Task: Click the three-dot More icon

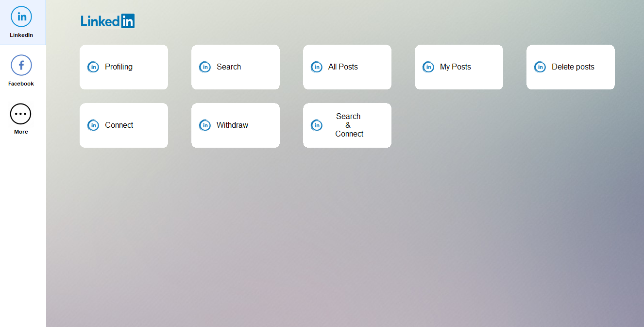Action: pyautogui.click(x=20, y=114)
